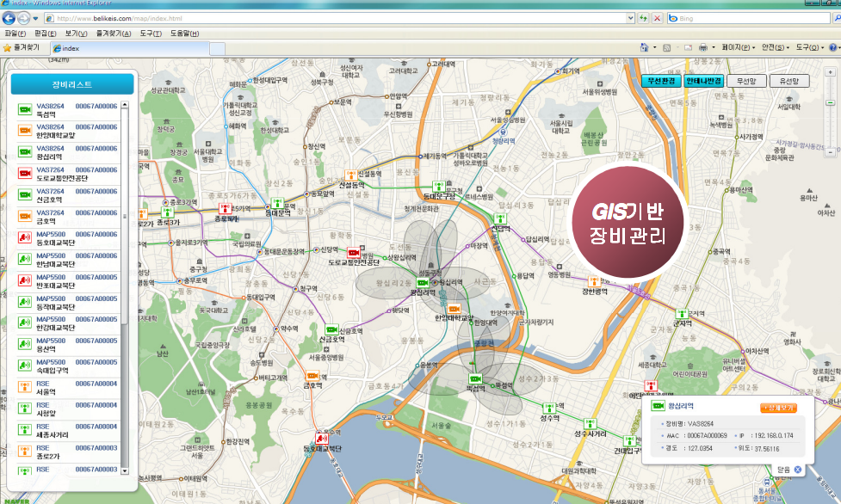The height and width of the screenshot is (504, 841).
Task: Click the orange 상세보기 details button
Action: (779, 407)
